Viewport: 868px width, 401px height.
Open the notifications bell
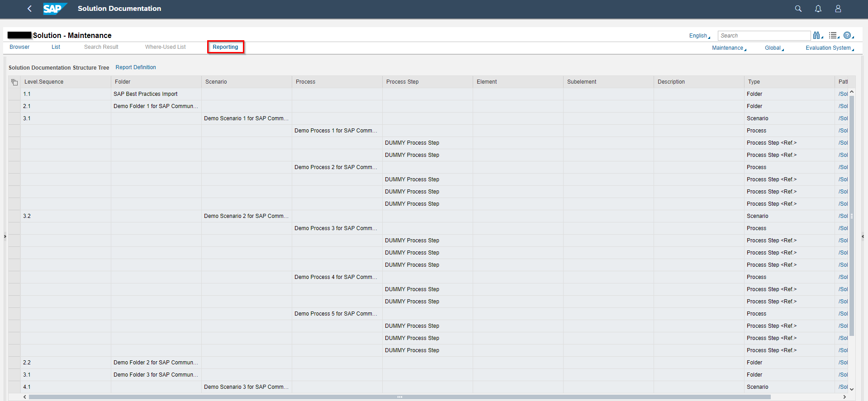click(x=818, y=9)
